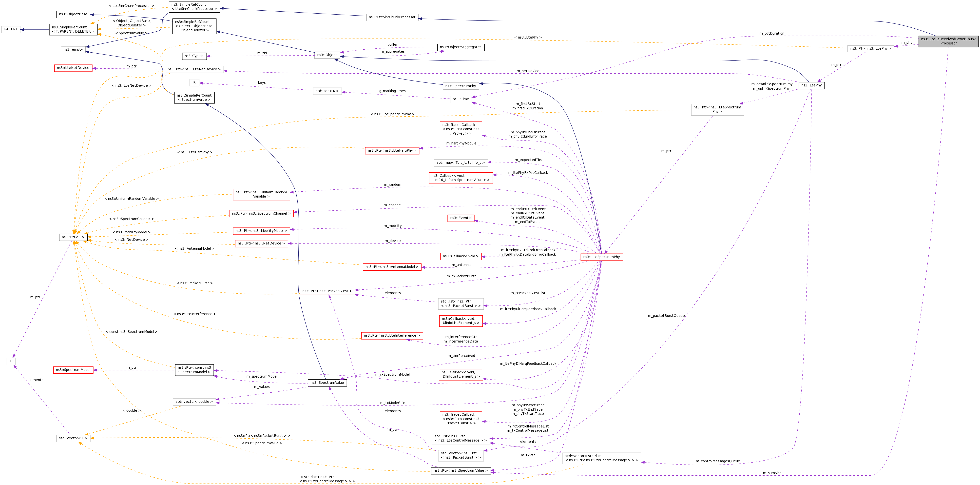Select the ns3::Ptr< T > node
The height and width of the screenshot is (485, 980).
(73, 237)
